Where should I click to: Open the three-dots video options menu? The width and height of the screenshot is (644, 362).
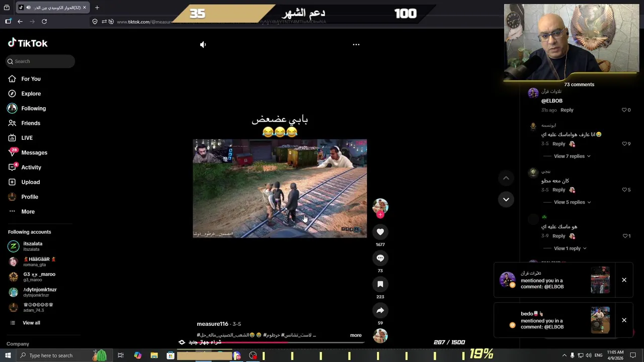356,45
